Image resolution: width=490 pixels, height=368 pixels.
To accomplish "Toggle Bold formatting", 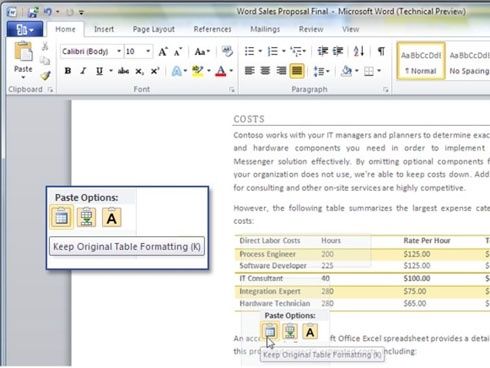I will 68,71.
